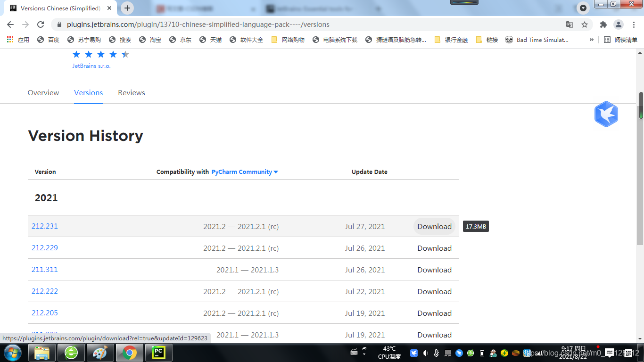
Task: Expand the 链接 bookmark folder
Action: point(487,40)
